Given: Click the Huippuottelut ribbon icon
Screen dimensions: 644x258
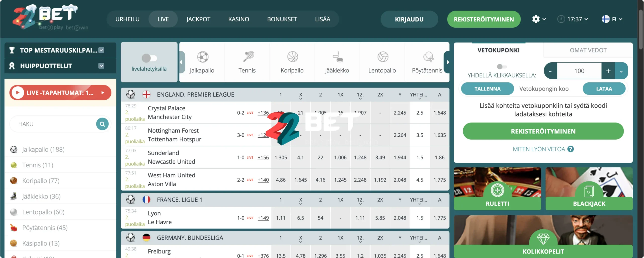Looking at the screenshot, I should pyautogui.click(x=12, y=66).
